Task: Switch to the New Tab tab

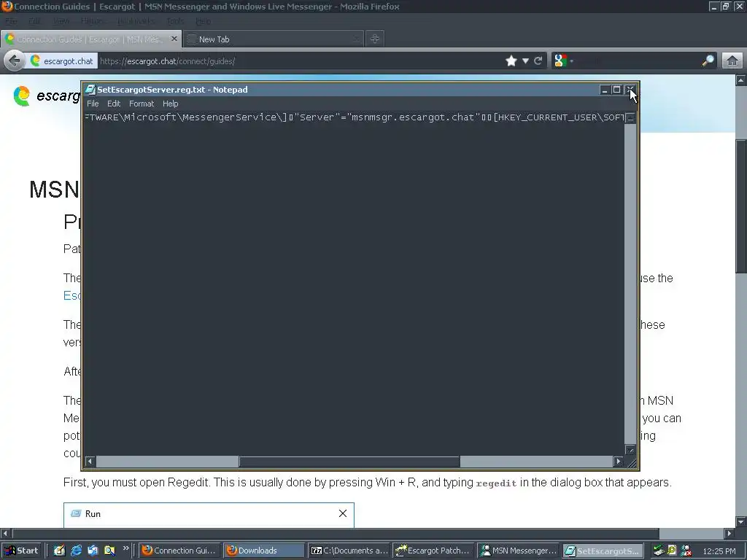Action: [274, 39]
